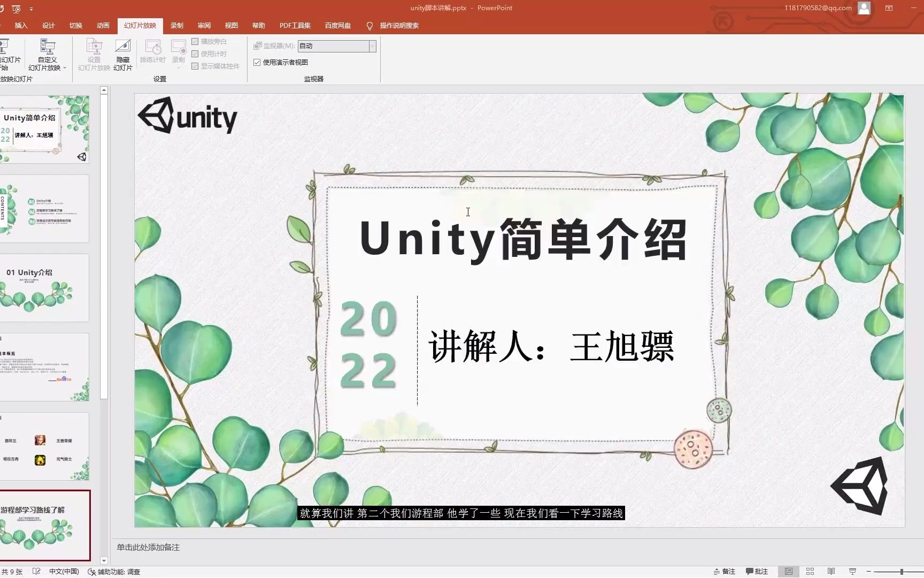Image resolution: width=924 pixels, height=578 pixels.
Task: Click the account email 1181790582@qq.com
Action: click(x=818, y=8)
